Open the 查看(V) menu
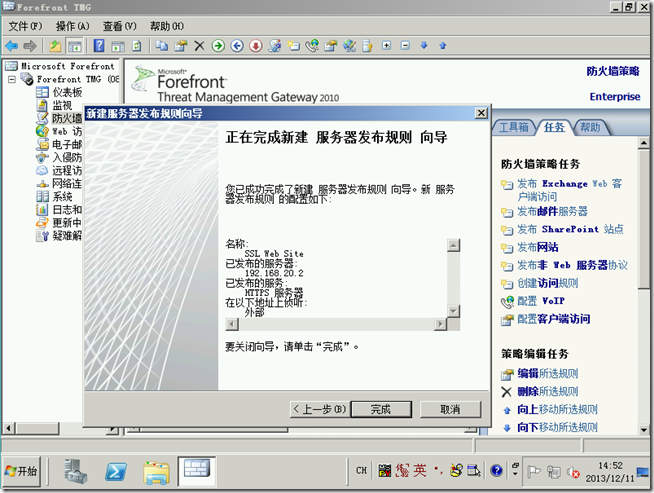 click(x=120, y=26)
